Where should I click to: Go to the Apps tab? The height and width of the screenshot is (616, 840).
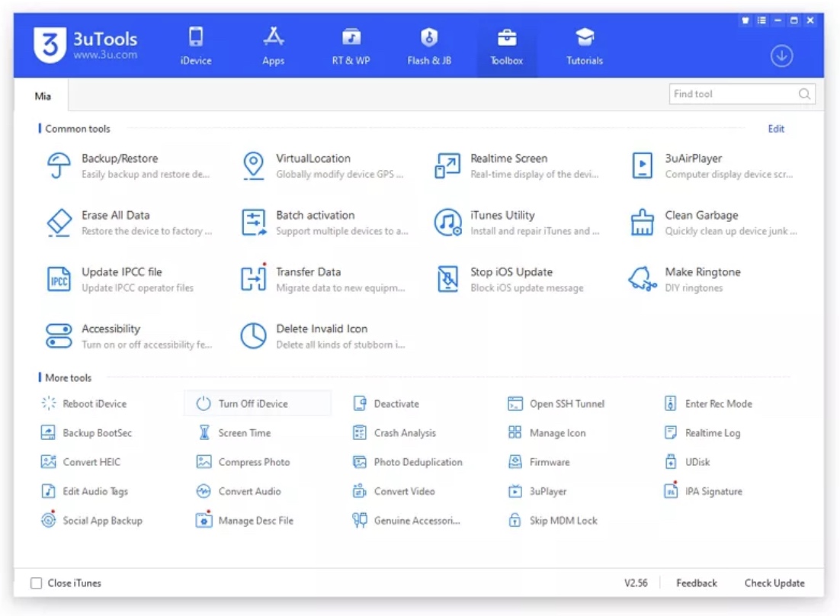coord(273,46)
